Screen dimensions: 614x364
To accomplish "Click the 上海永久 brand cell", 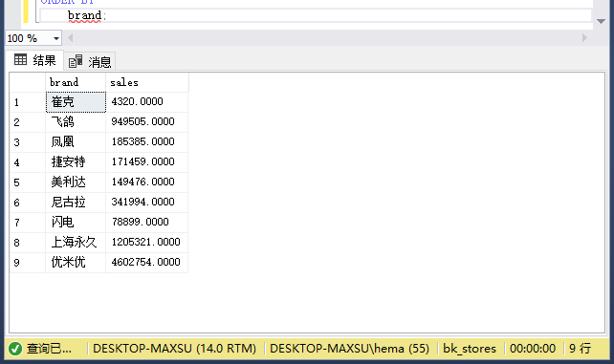I will [x=76, y=242].
